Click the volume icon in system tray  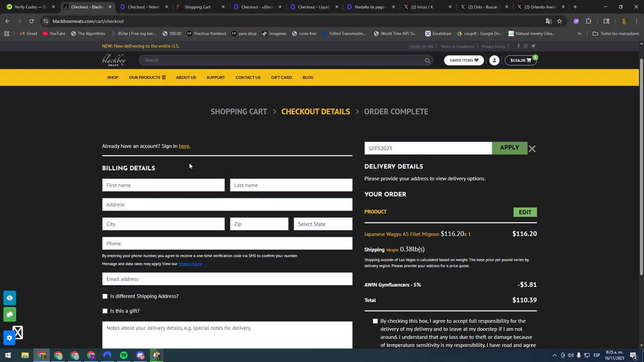pyautogui.click(x=571, y=356)
